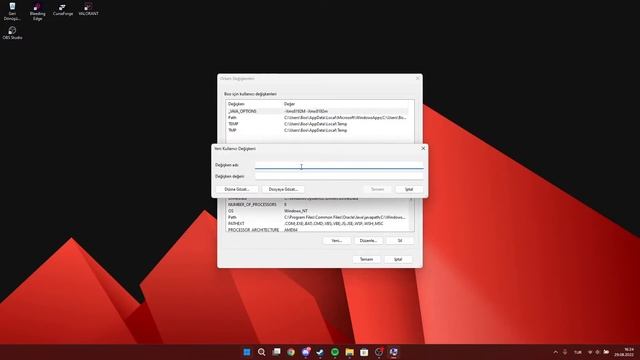Open the microphone tray icon
Image resolution: width=640 pixels, height=360 pixels.
coord(565,352)
